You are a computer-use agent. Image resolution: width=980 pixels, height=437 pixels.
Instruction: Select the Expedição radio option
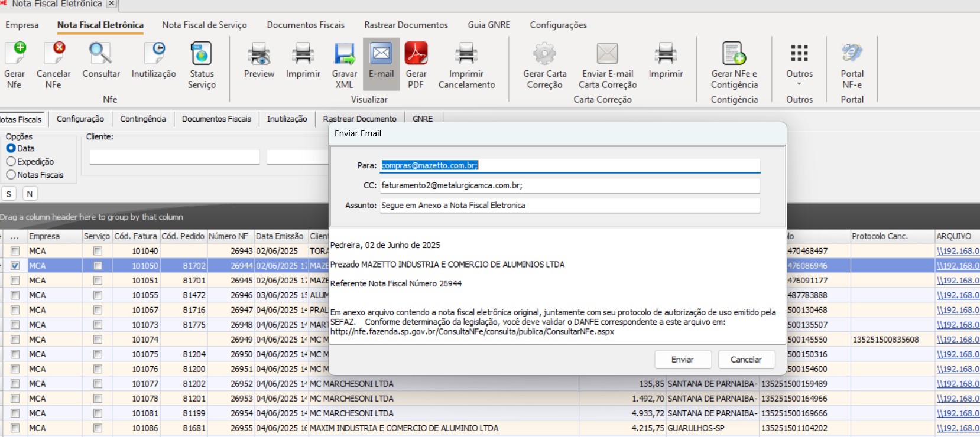[x=11, y=162]
